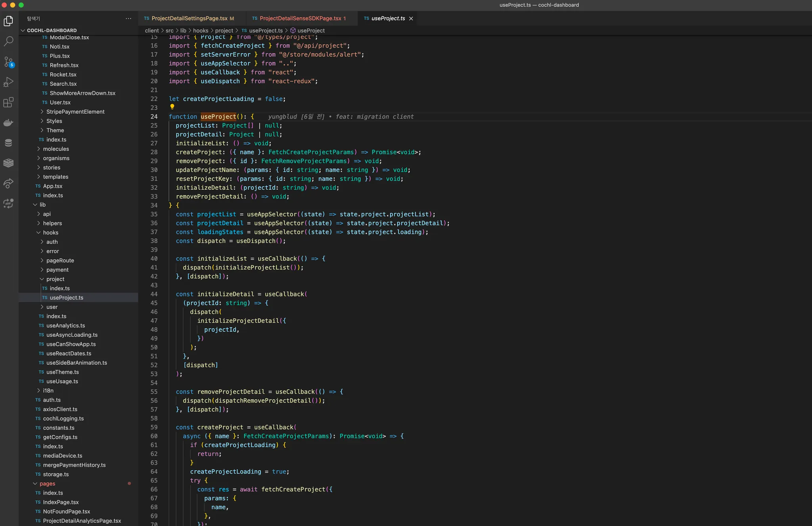Click useProject symbol in breadcrumb
The height and width of the screenshot is (526, 812).
(x=311, y=31)
